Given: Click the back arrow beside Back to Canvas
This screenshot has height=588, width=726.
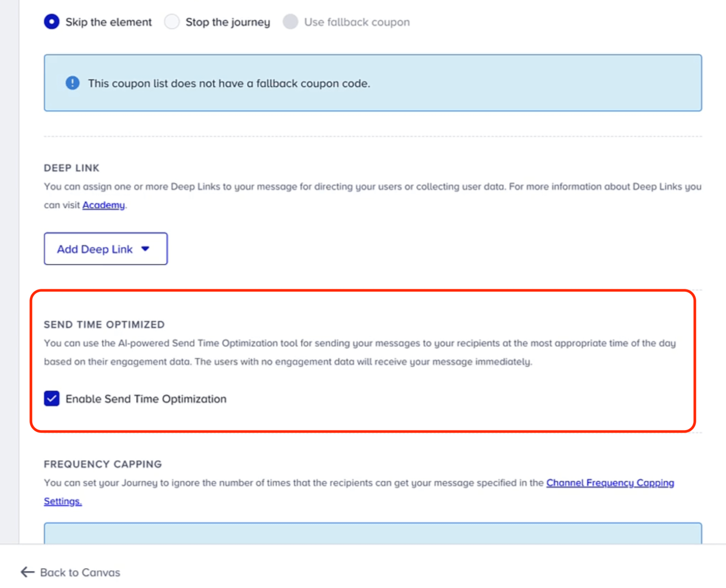Looking at the screenshot, I should pos(27,572).
